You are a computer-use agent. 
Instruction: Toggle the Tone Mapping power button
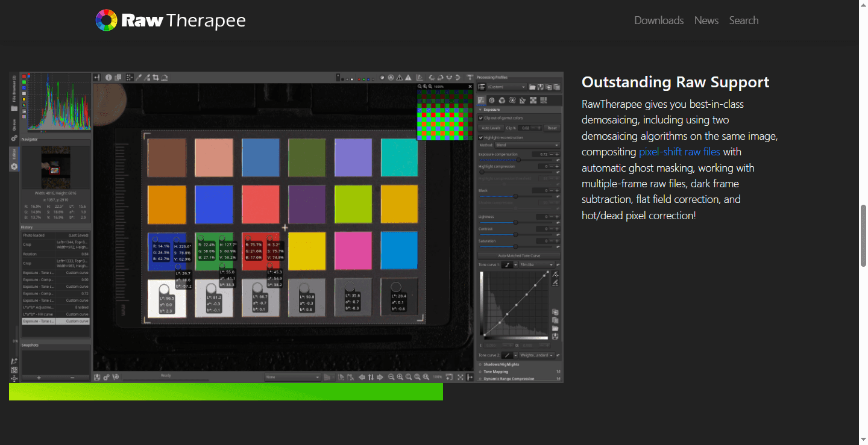pos(480,372)
